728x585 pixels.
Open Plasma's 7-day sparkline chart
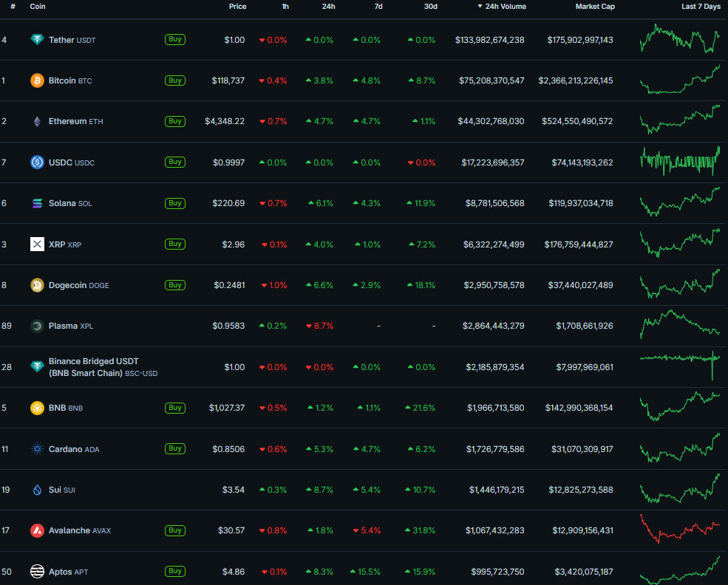pyautogui.click(x=680, y=324)
